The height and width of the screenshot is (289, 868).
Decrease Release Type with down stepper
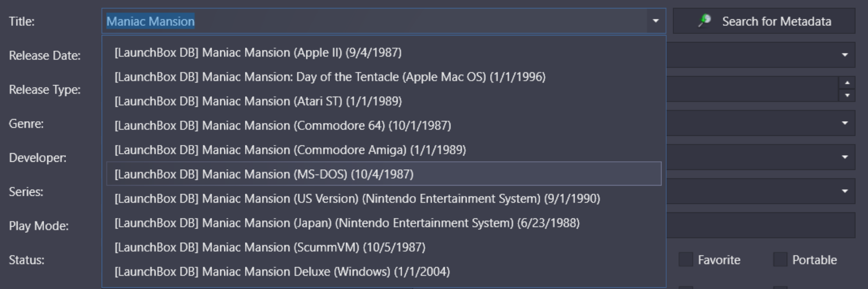tap(847, 95)
